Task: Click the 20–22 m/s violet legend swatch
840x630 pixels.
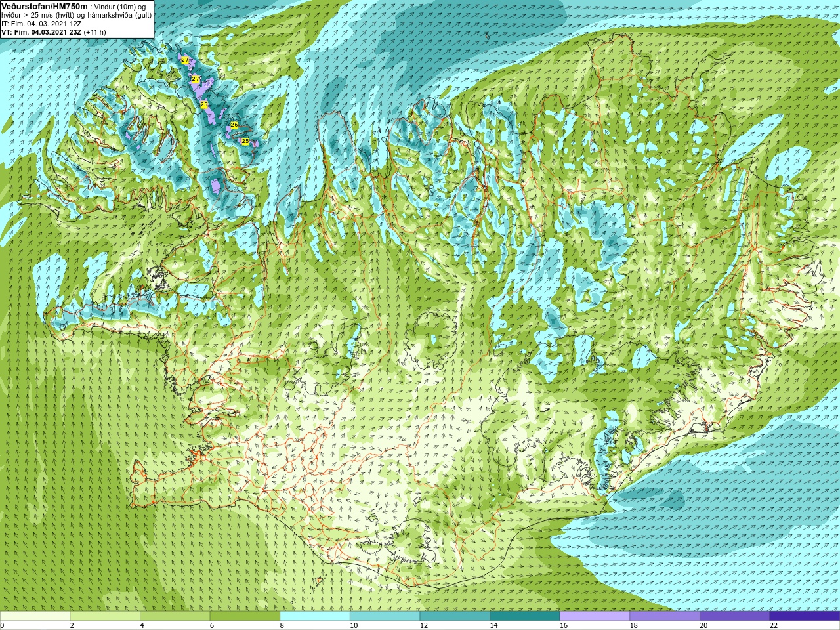Action: coord(734,616)
